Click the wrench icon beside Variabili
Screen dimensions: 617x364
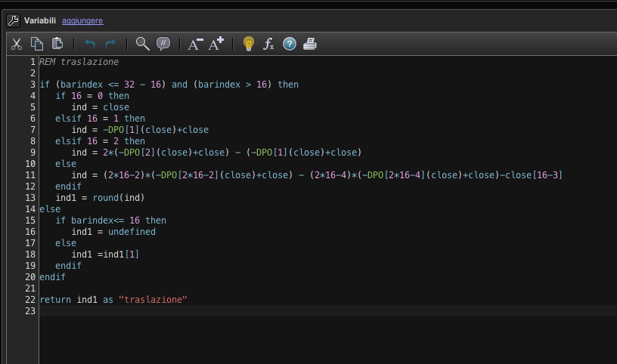pyautogui.click(x=13, y=20)
